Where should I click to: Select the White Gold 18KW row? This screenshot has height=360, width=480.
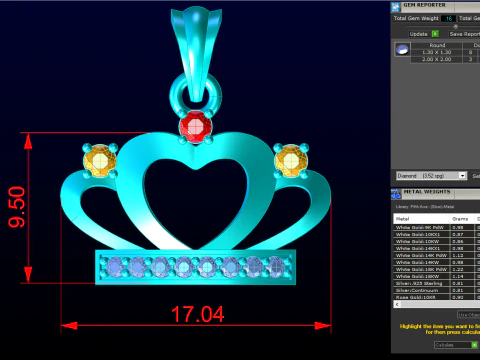[x=437, y=276]
